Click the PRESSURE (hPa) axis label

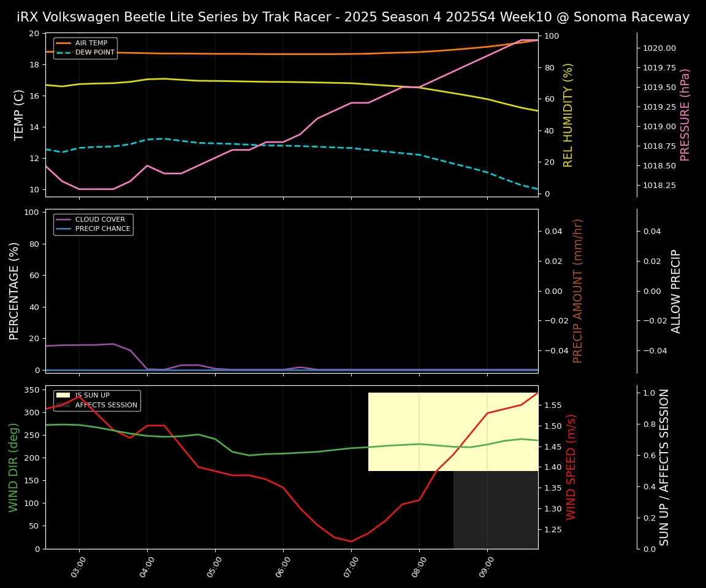click(685, 115)
